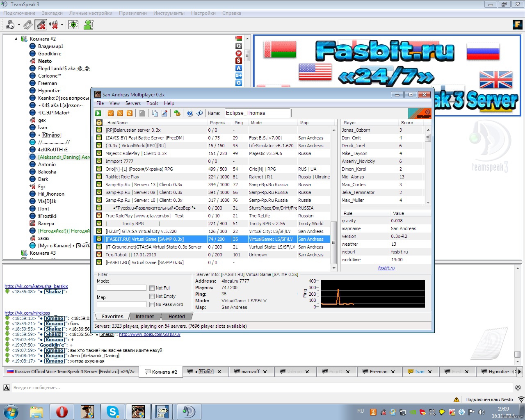The height and width of the screenshot is (420, 525).
Task: Select user Hypnotize in TeamSpeak channel
Action: (x=49, y=91)
